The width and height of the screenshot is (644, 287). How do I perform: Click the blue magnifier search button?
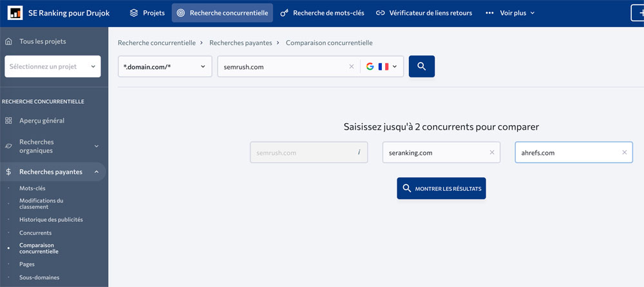[422, 66]
